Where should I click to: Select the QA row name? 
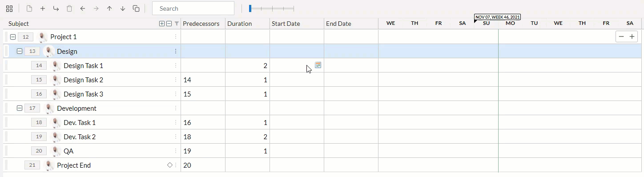tap(68, 151)
